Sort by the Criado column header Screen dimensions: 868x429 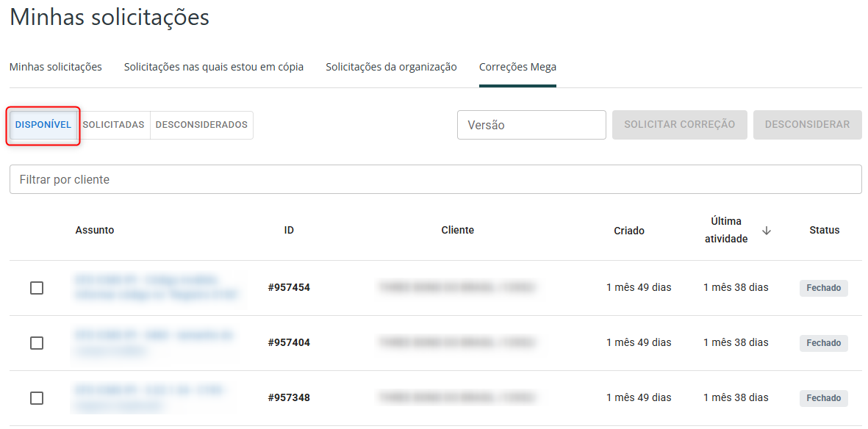click(x=629, y=231)
